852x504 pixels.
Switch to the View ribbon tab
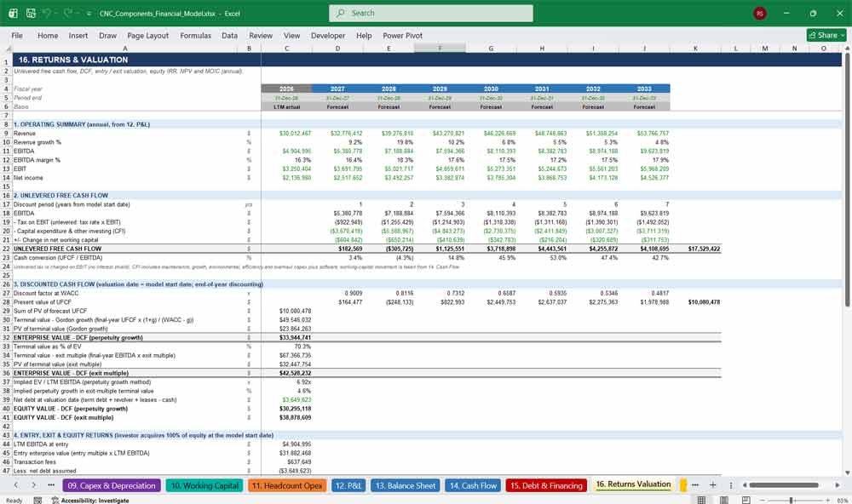click(291, 35)
